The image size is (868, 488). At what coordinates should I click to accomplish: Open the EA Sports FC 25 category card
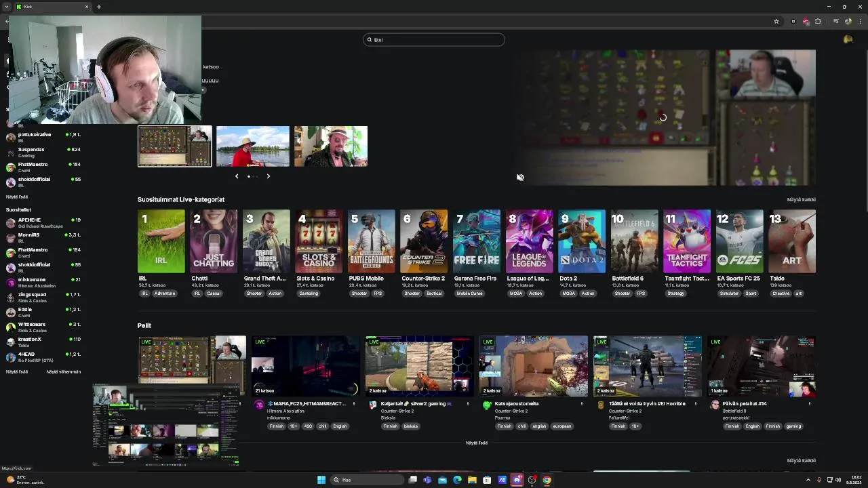(739, 241)
